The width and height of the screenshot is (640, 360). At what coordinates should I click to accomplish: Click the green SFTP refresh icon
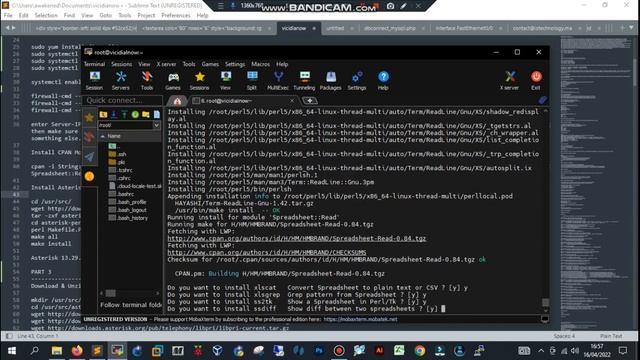tap(135, 115)
